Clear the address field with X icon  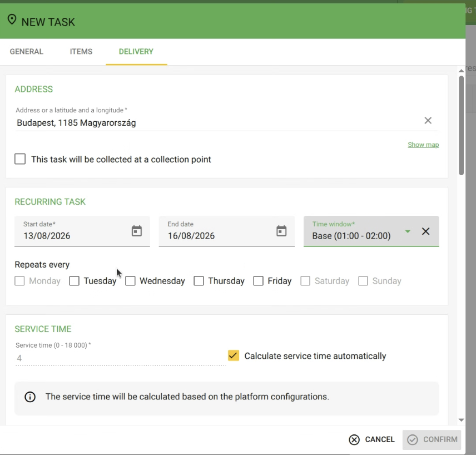428,121
